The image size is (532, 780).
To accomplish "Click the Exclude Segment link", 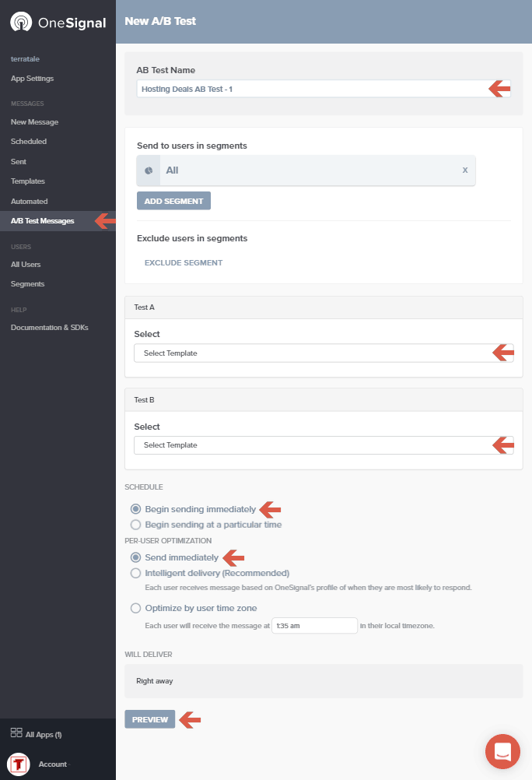I will [x=184, y=263].
